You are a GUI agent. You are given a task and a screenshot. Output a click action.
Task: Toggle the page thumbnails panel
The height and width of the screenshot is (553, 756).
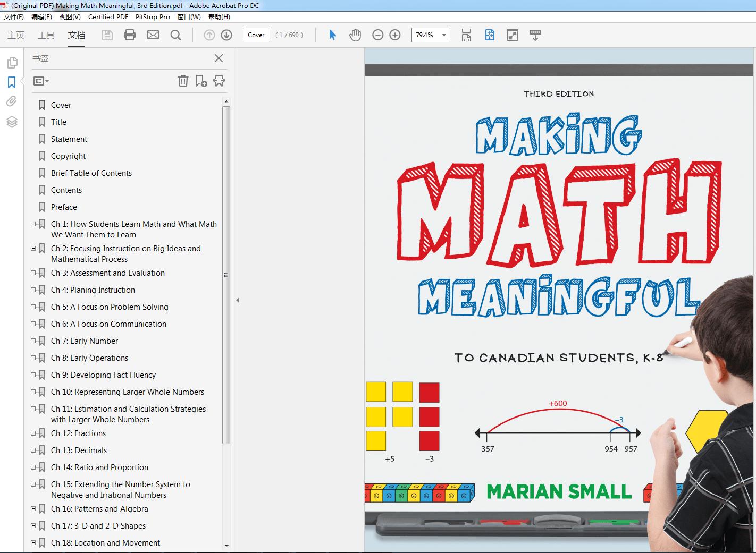point(12,63)
